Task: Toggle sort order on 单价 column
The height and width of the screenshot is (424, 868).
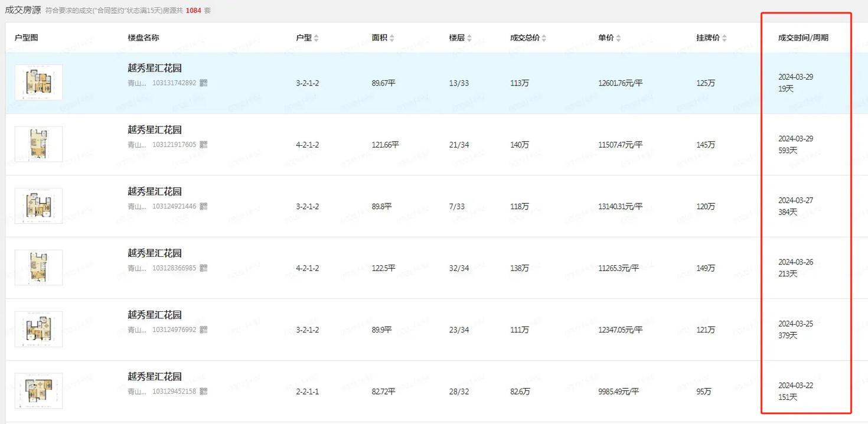Action: (x=618, y=38)
